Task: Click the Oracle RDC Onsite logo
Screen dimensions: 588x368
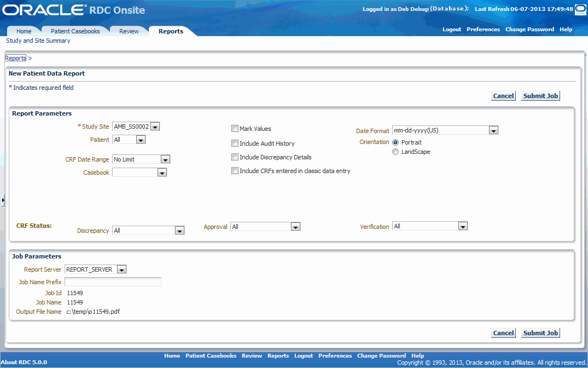Action: pyautogui.click(x=74, y=10)
